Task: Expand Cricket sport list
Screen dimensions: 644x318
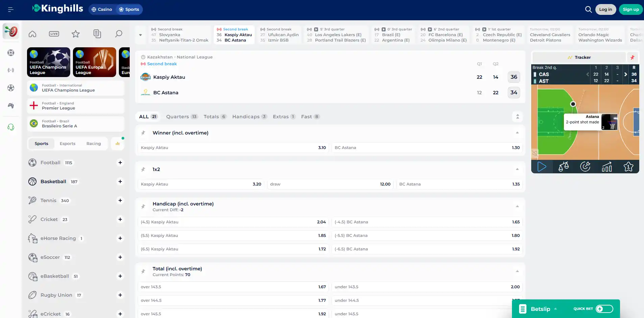Action: coord(120,219)
